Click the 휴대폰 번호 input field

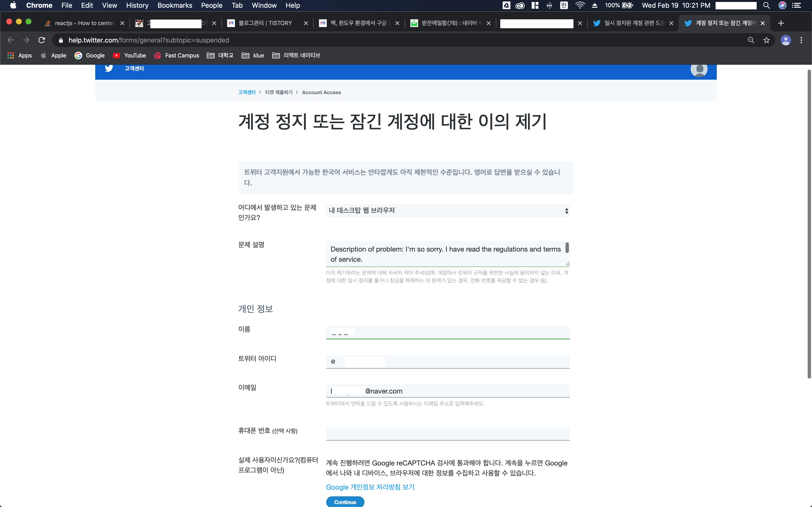[448, 434]
